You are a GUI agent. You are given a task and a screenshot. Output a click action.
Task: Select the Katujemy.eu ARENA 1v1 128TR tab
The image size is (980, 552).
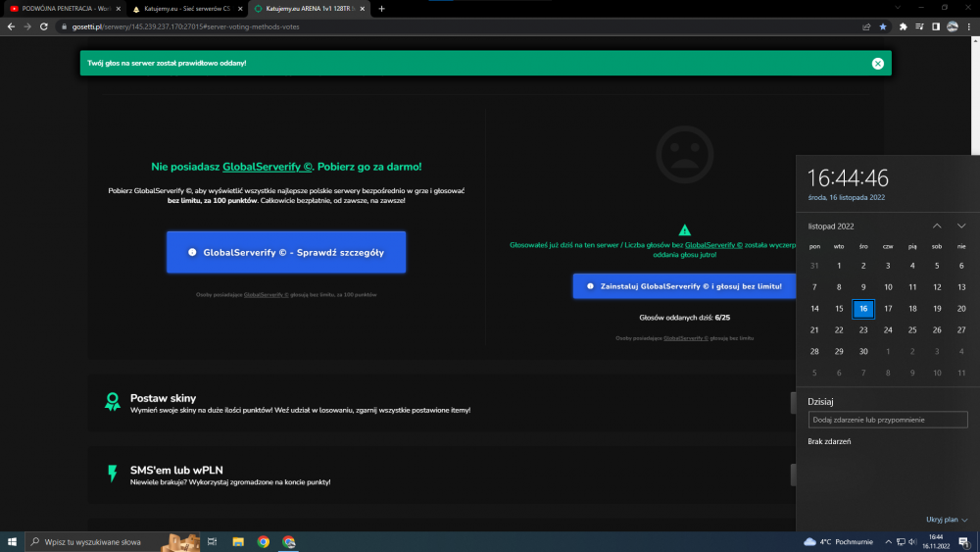coord(309,9)
